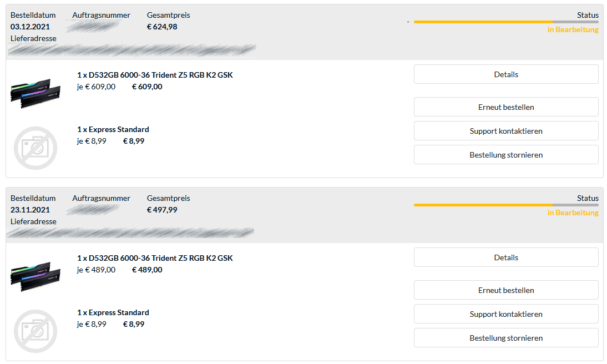Click the status progress bar of the 23.11.2021 order
The height and width of the screenshot is (364, 607).
pos(505,205)
